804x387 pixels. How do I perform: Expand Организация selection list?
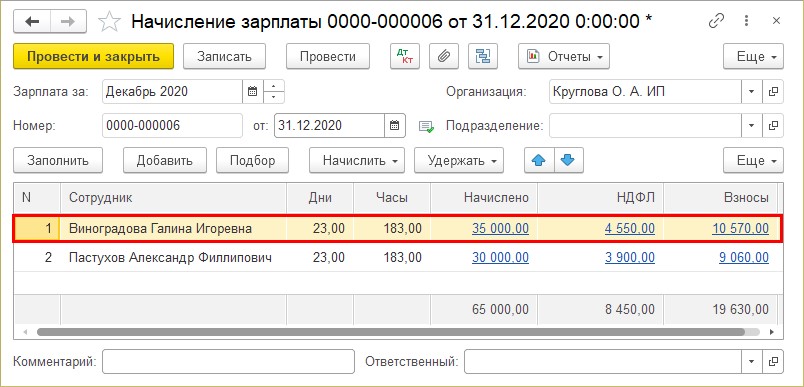point(752,92)
